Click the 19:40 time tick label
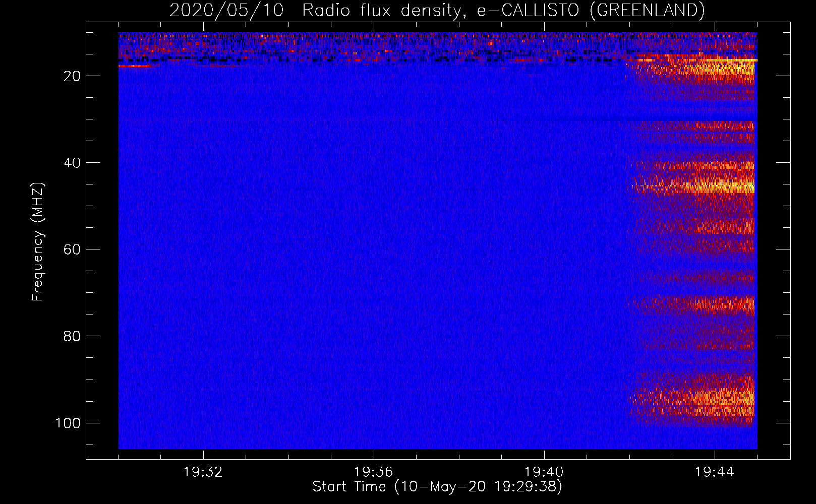This screenshot has height=504, width=816. tap(544, 472)
